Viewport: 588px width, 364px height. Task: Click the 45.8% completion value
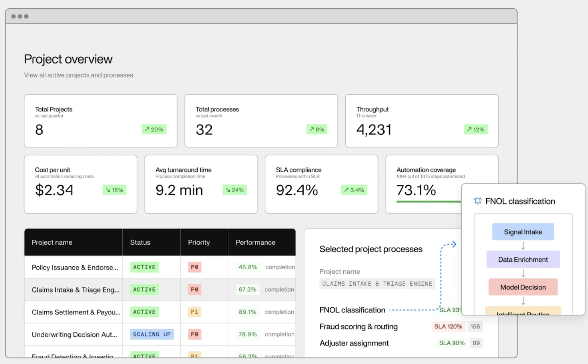248,267
